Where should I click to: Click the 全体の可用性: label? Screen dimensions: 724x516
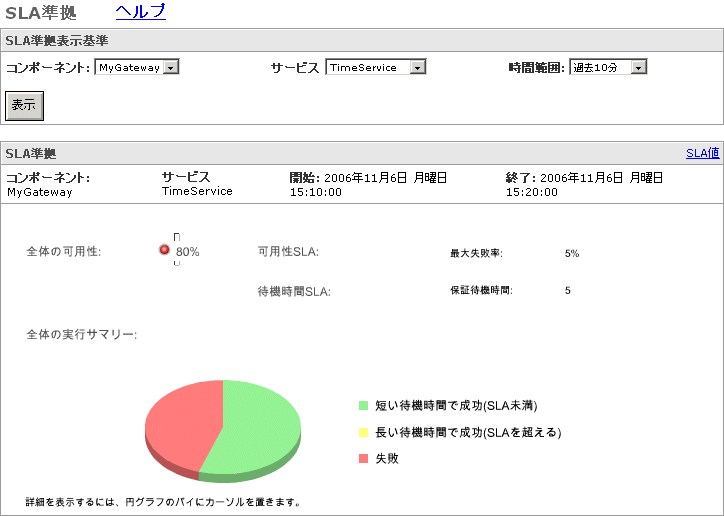click(64, 252)
